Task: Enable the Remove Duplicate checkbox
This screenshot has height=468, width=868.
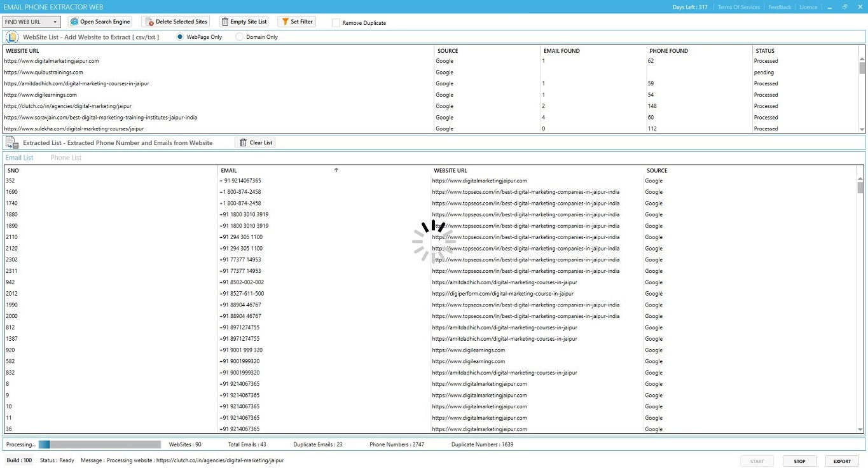Action: [x=336, y=23]
